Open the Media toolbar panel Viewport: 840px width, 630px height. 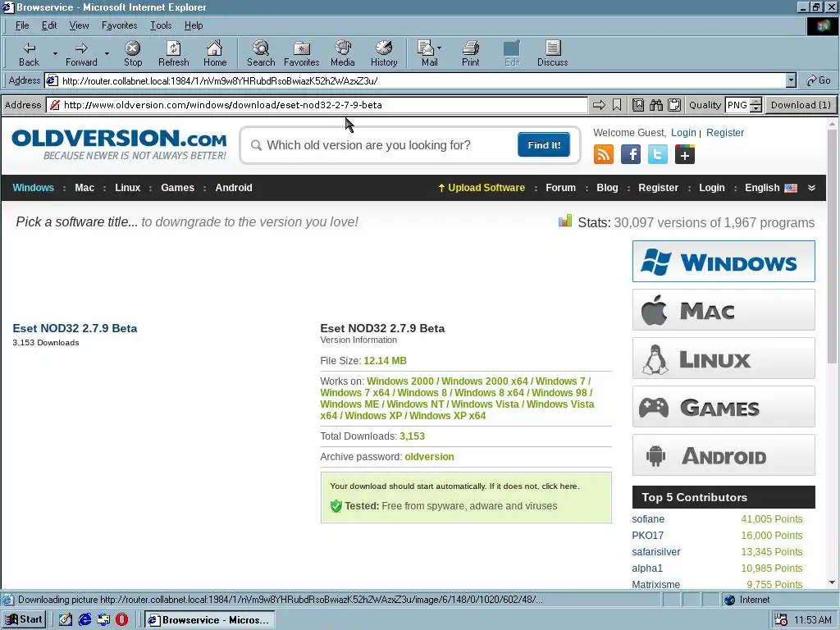pyautogui.click(x=343, y=53)
